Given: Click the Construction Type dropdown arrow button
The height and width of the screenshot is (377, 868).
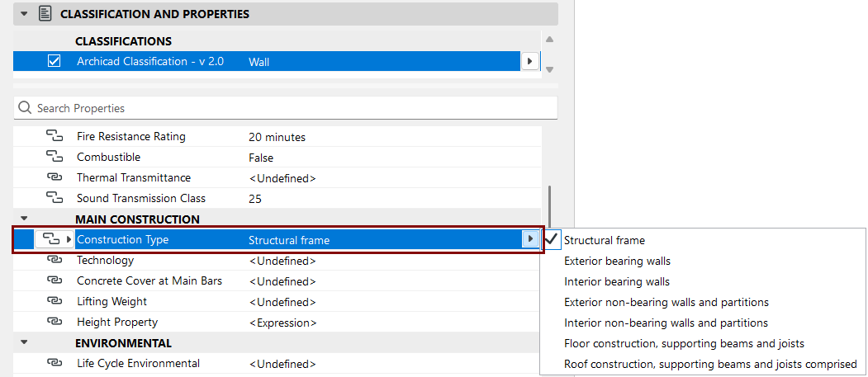Looking at the screenshot, I should click(x=530, y=238).
